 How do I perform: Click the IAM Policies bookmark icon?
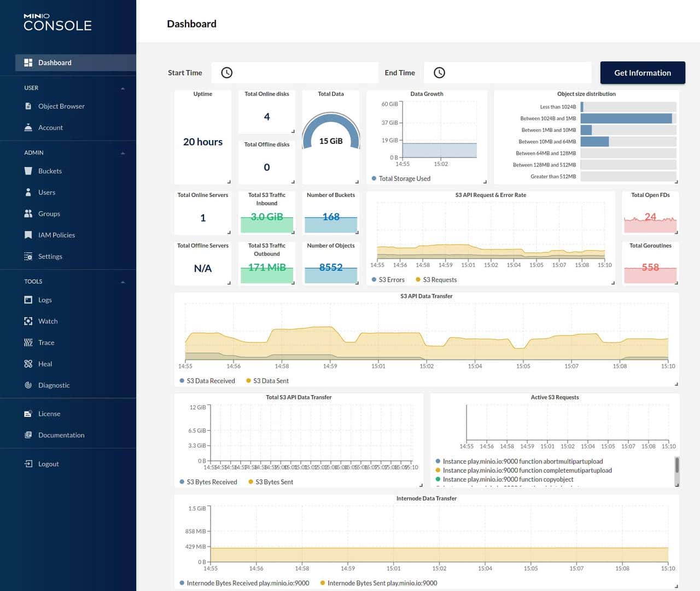pos(28,235)
